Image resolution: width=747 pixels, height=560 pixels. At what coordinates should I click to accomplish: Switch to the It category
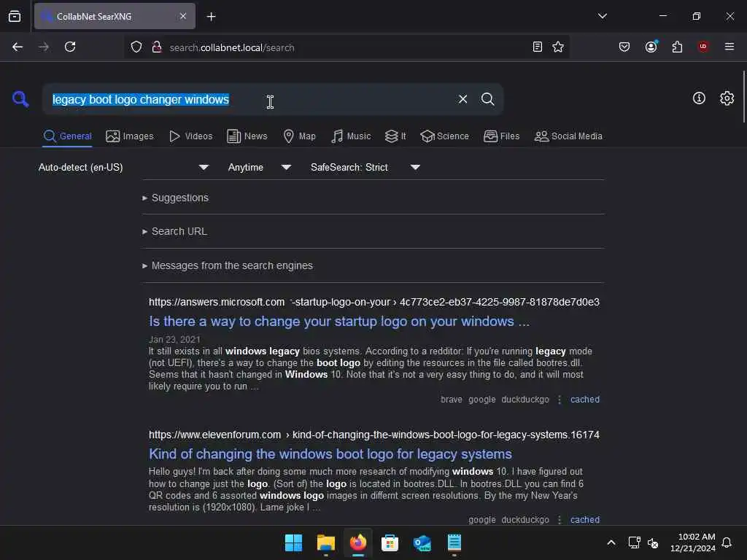395,136
